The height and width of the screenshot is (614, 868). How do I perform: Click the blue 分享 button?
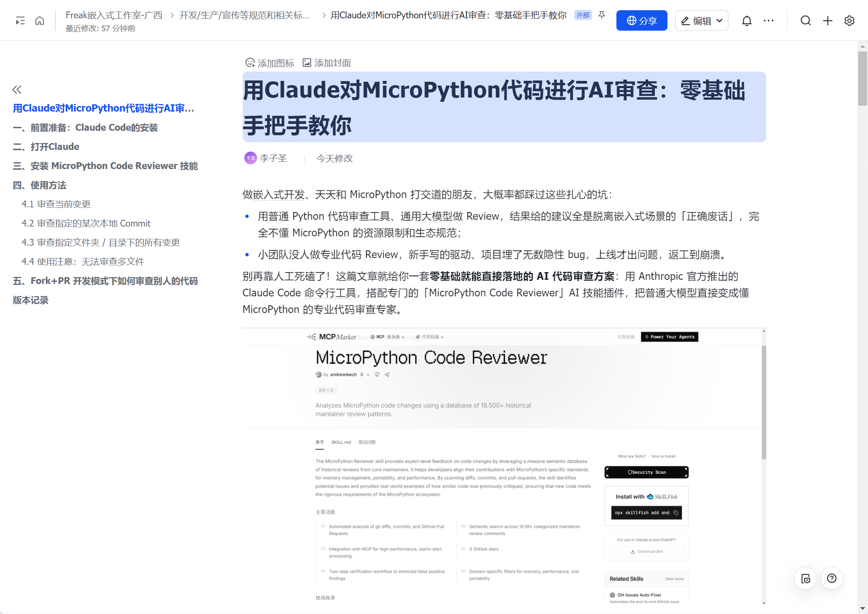[x=642, y=21]
